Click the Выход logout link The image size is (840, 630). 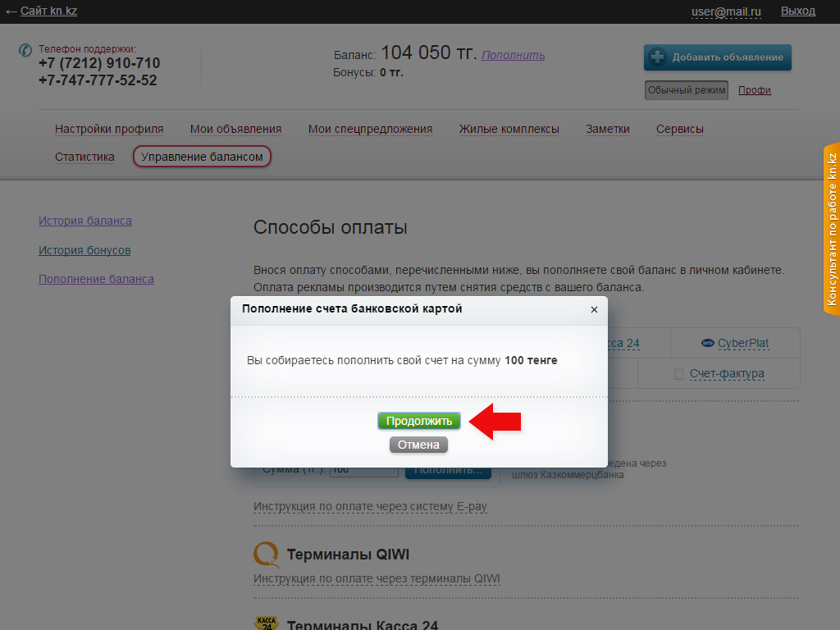[797, 11]
